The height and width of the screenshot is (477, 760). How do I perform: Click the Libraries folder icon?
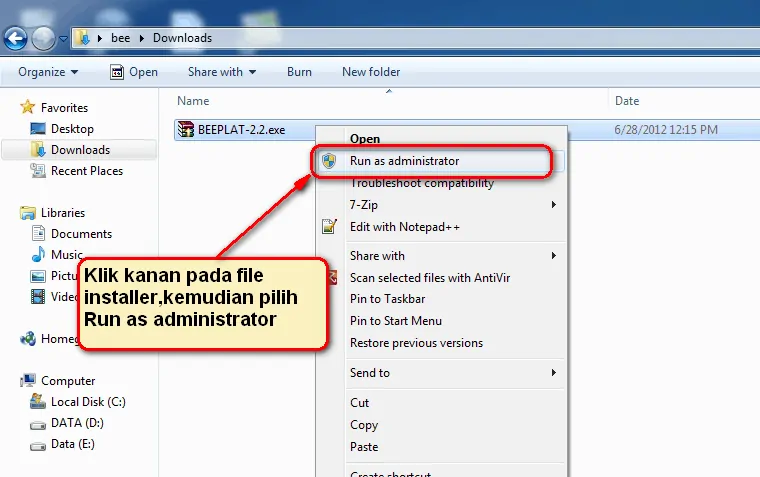[28, 213]
